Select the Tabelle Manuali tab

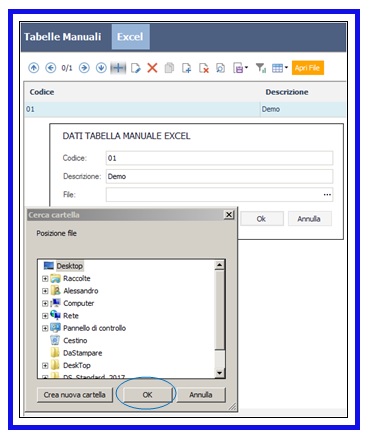coord(63,37)
